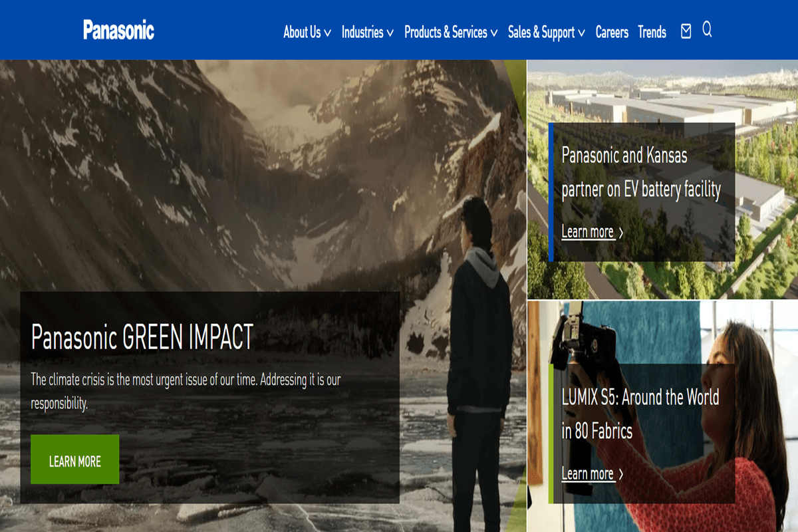Click LUMIX S5 Around the World headline

pos(640,414)
